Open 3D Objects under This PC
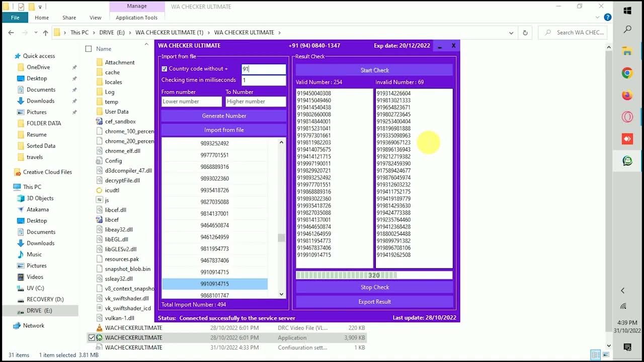The width and height of the screenshot is (644, 362). tap(40, 199)
